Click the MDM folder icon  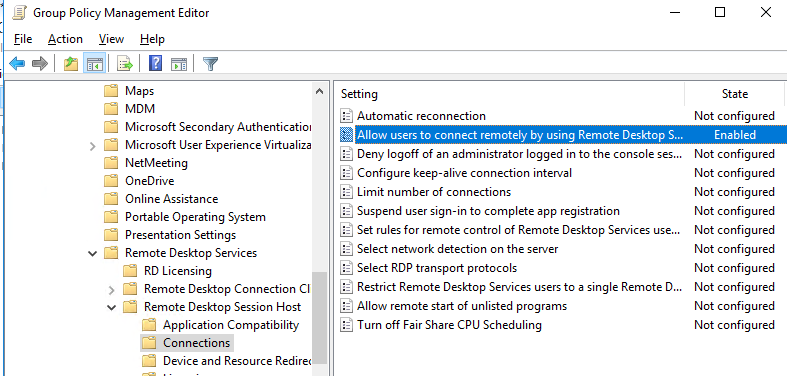point(110,109)
